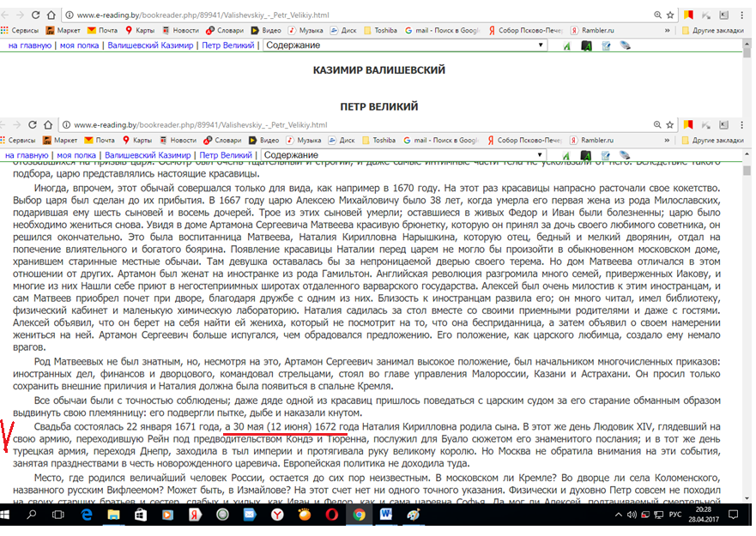
Task: Open the Петр Великий link in the upper reader bar
Action: click(227, 45)
